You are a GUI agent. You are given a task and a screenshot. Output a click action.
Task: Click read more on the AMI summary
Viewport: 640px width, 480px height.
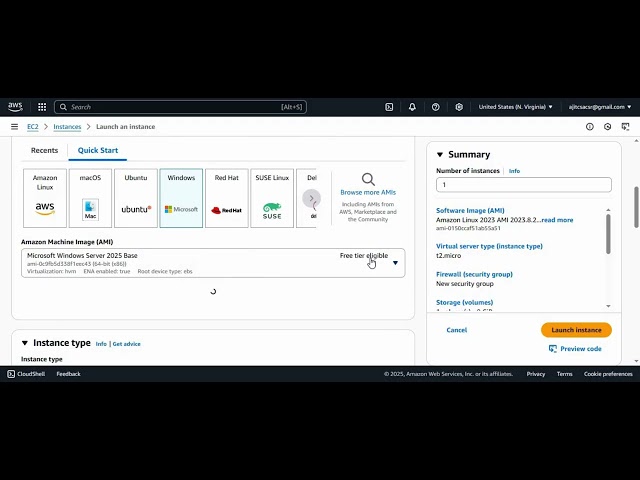[x=557, y=220]
